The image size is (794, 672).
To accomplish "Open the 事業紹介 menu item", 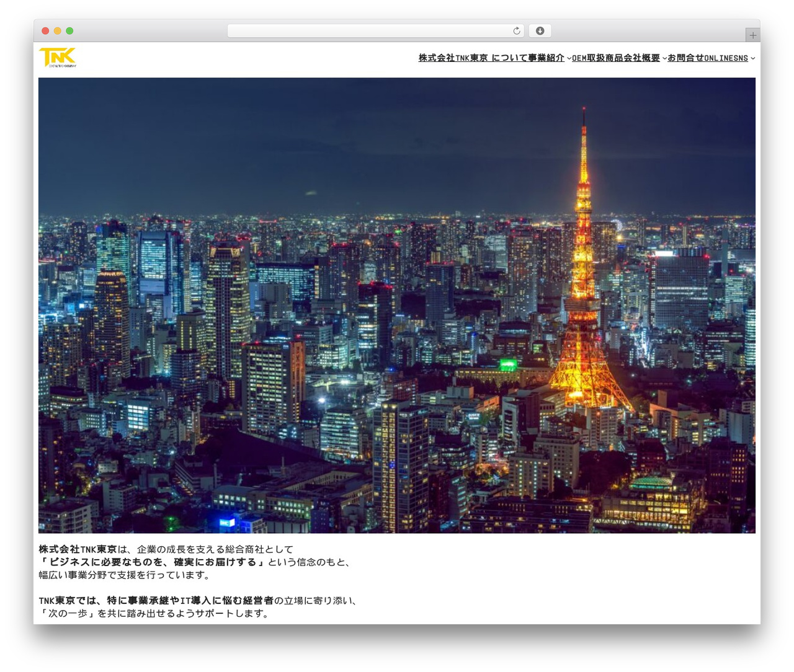I will [x=546, y=58].
